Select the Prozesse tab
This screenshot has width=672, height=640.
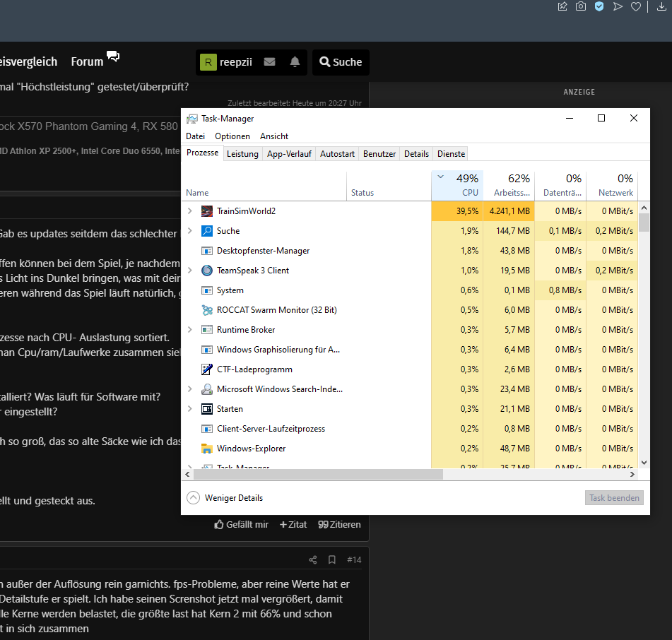pos(202,153)
